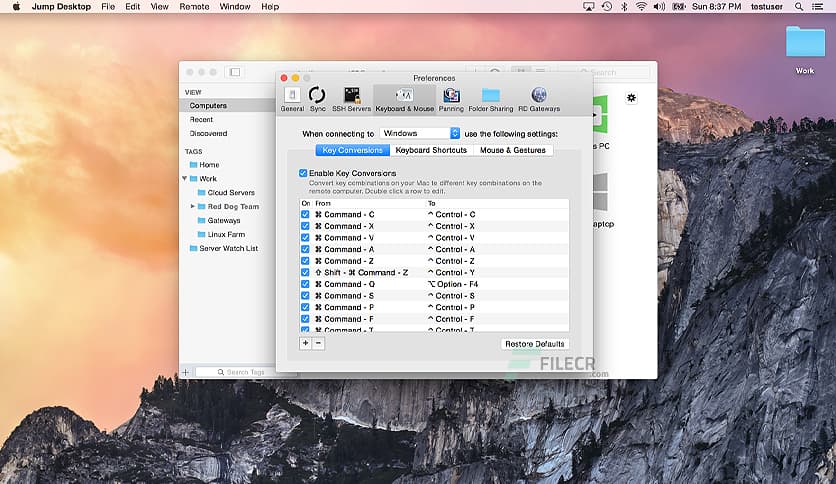Open the SSH Servers preferences pane

click(x=351, y=100)
